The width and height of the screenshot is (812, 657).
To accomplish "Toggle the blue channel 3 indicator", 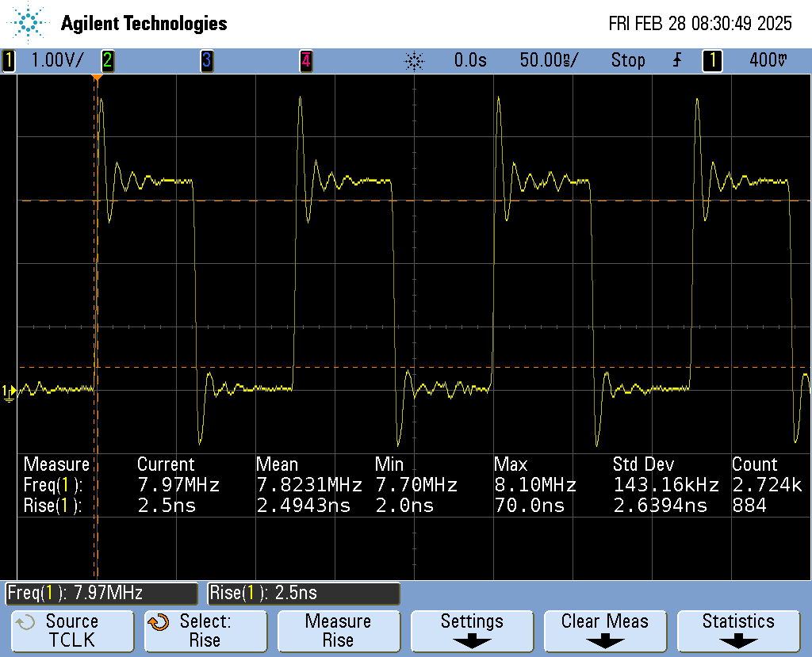I will 206,60.
